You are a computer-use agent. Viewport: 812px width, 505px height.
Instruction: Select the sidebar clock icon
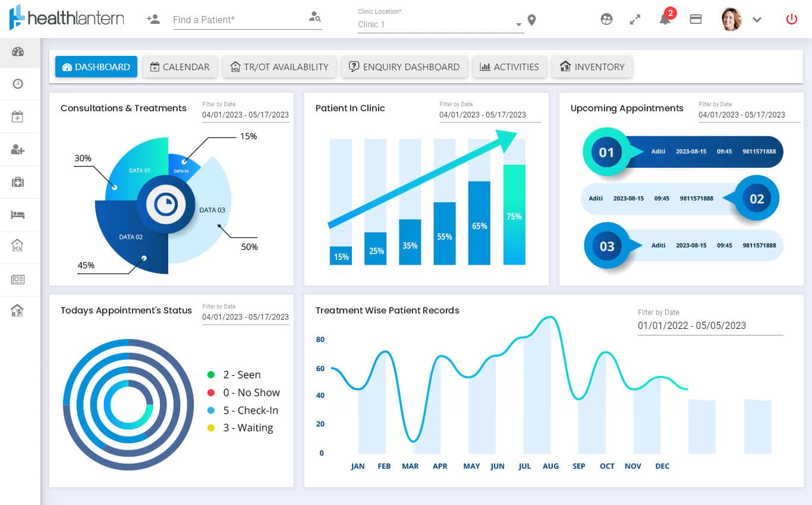coord(18,84)
